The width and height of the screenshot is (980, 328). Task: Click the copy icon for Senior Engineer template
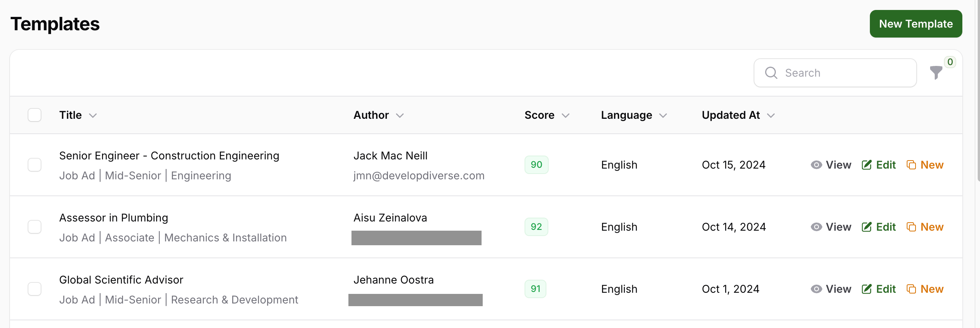click(x=911, y=165)
